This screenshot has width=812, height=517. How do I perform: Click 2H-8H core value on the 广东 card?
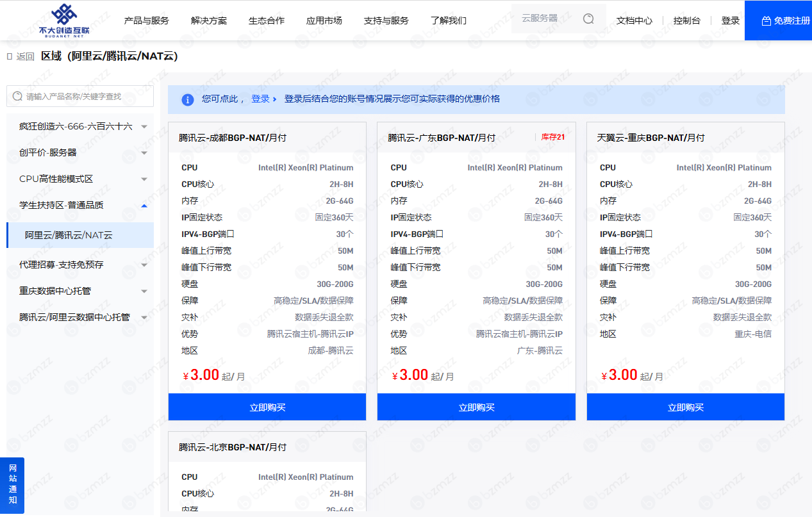pos(551,185)
